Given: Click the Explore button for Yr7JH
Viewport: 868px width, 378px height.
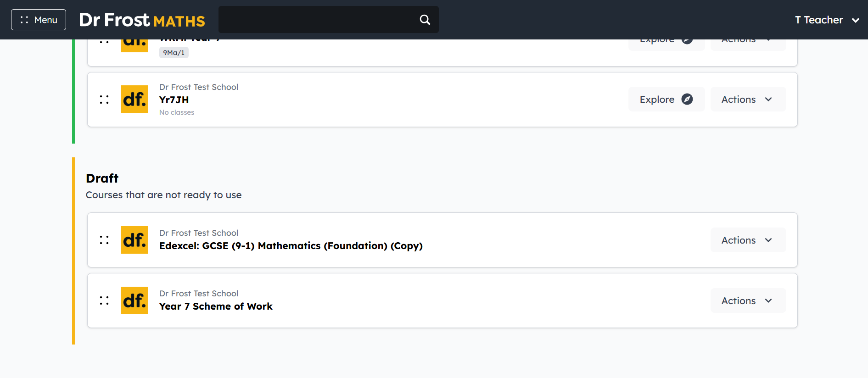Looking at the screenshot, I should tap(666, 99).
